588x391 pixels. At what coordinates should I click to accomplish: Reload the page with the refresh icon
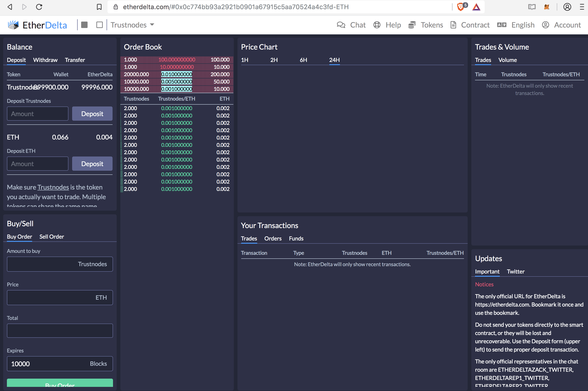pos(39,7)
